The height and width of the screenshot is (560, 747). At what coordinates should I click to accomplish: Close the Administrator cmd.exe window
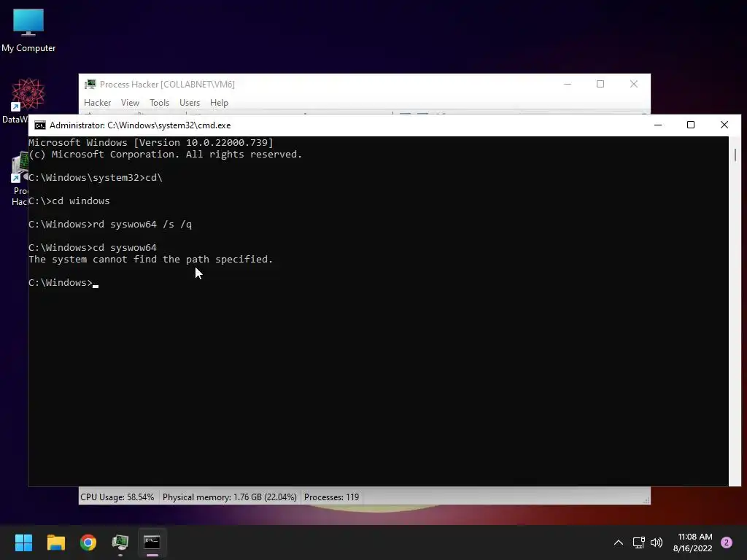pos(724,125)
